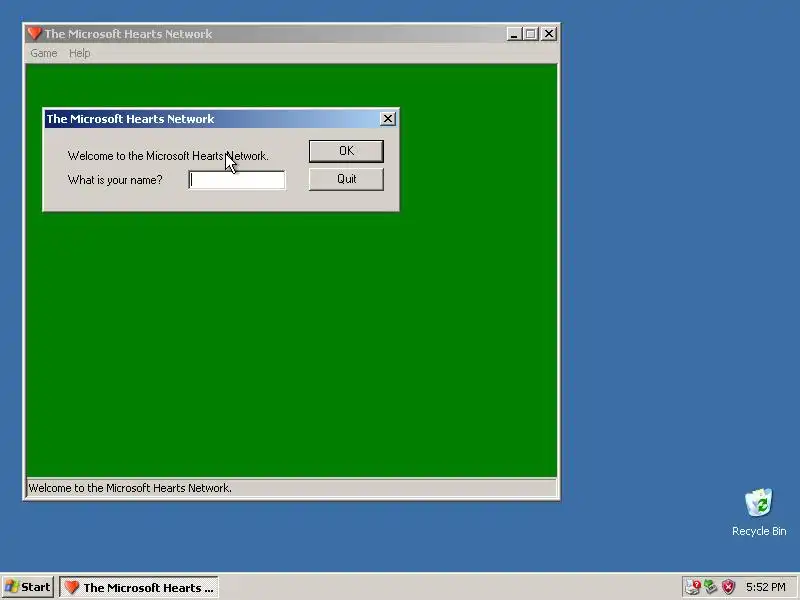800x600 pixels.
Task: Select the Microsoft Hearts taskbar button
Action: click(139, 587)
